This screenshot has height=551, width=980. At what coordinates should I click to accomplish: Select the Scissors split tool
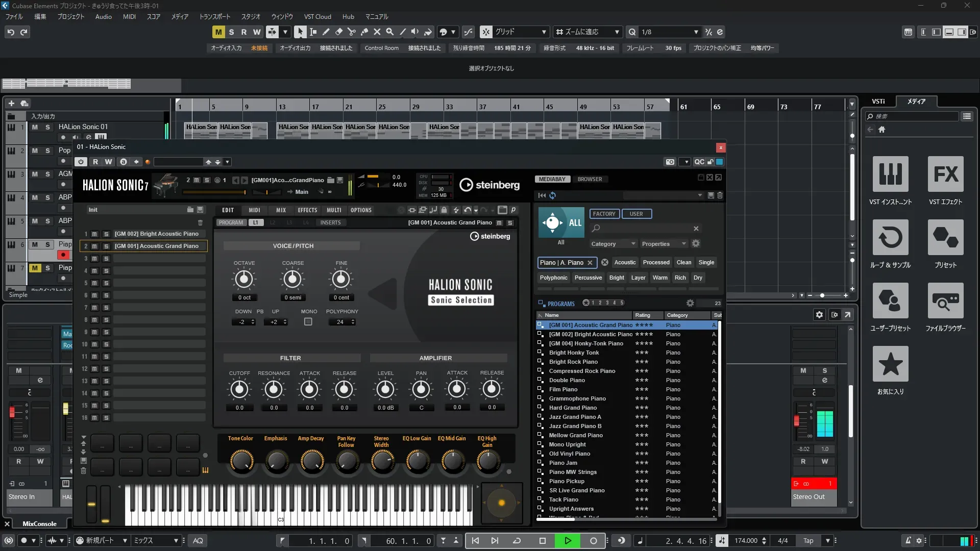pos(352,32)
